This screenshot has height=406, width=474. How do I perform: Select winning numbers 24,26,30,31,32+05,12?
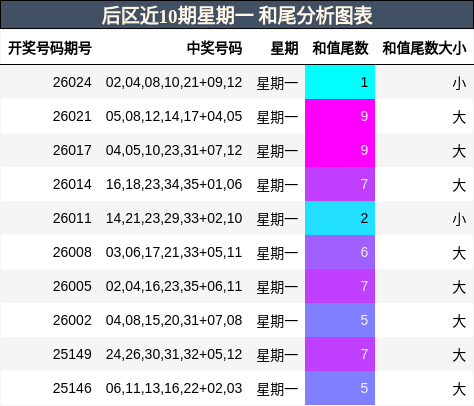(174, 354)
